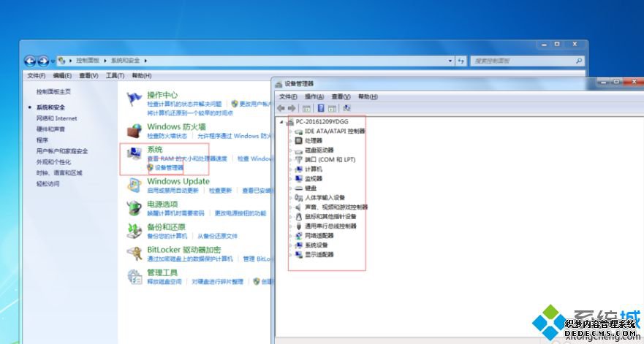This screenshot has width=644, height=344.
Task: Click the refresh button beside the address bar
Action: (461, 61)
